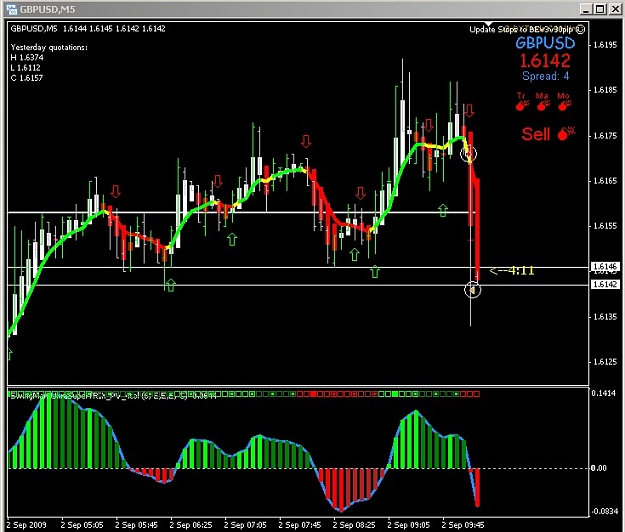Click the large bomb icon beside Sell
The height and width of the screenshot is (532, 625).
point(566,133)
